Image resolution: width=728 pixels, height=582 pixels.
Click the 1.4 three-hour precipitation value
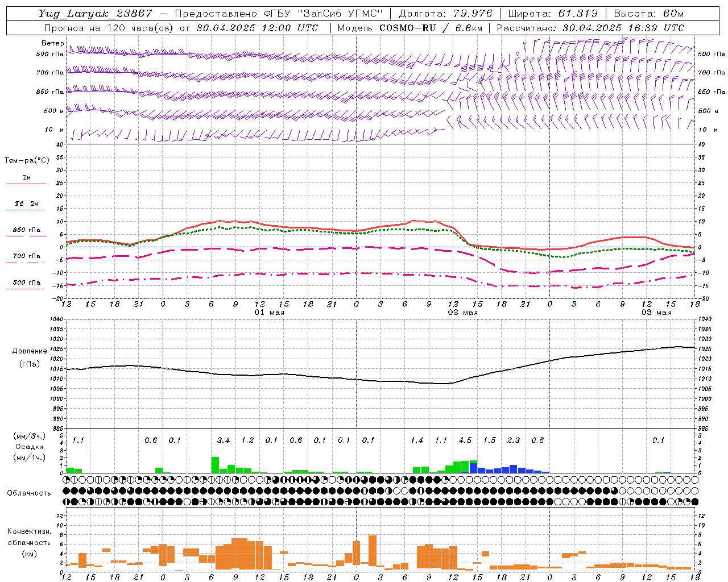(417, 440)
